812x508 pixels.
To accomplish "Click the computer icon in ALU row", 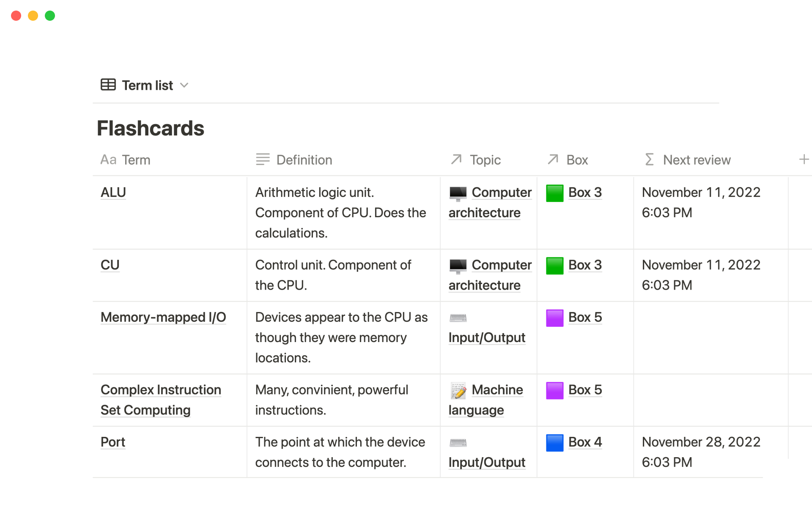I will pyautogui.click(x=458, y=193).
